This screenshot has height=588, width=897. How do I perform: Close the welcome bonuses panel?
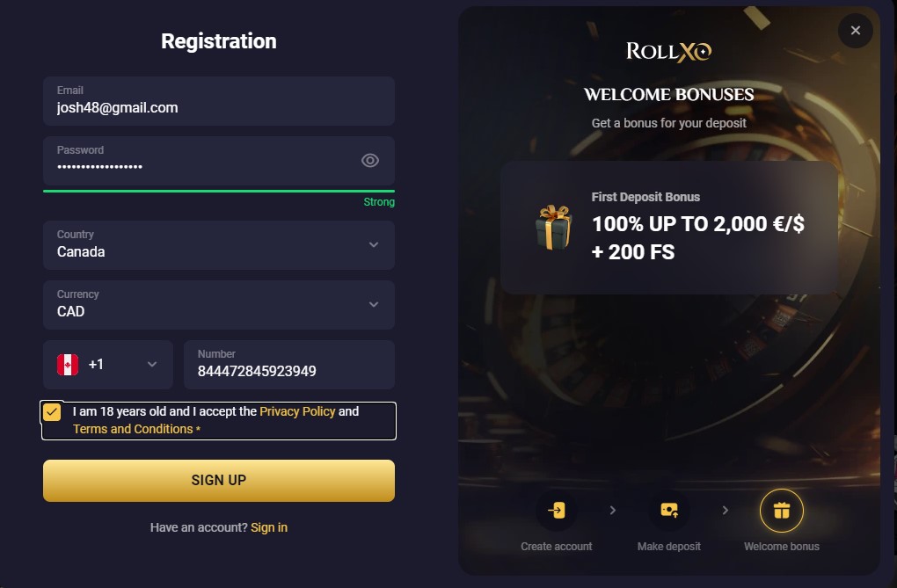[855, 31]
